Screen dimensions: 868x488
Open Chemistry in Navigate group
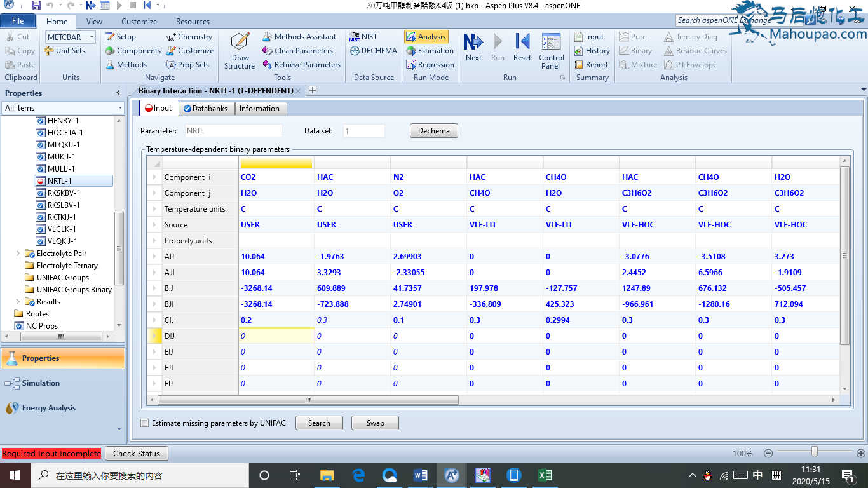tap(189, 37)
